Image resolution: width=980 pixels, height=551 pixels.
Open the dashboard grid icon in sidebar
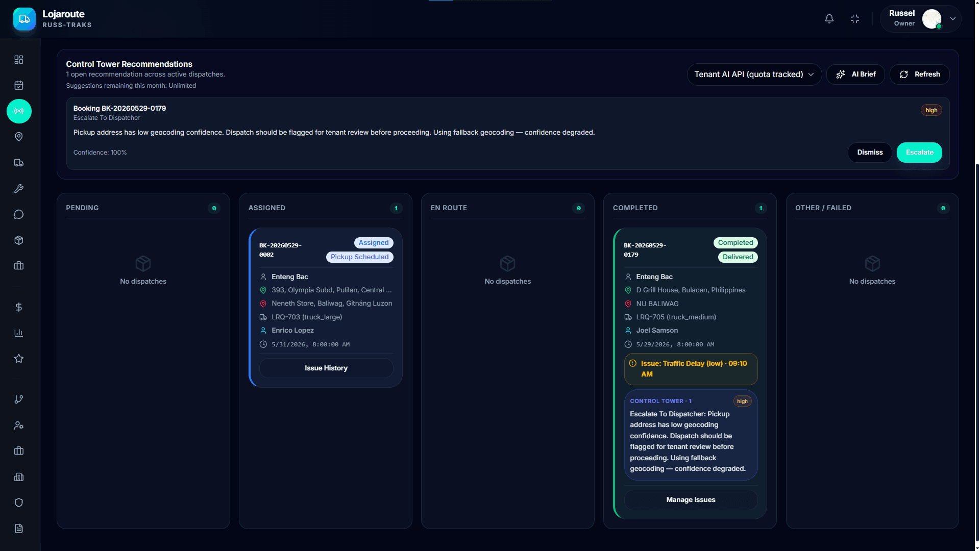point(19,60)
